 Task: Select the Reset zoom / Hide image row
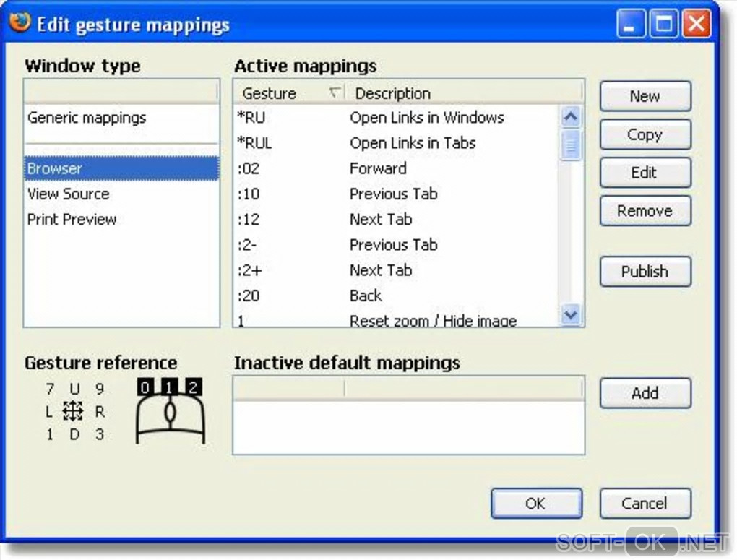click(x=396, y=319)
